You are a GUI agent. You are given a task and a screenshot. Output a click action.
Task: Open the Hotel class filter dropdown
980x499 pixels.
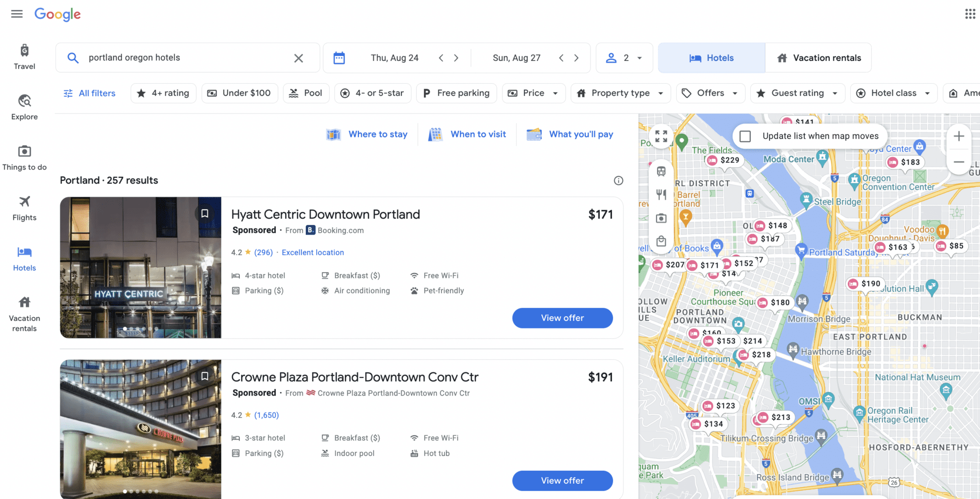(893, 93)
